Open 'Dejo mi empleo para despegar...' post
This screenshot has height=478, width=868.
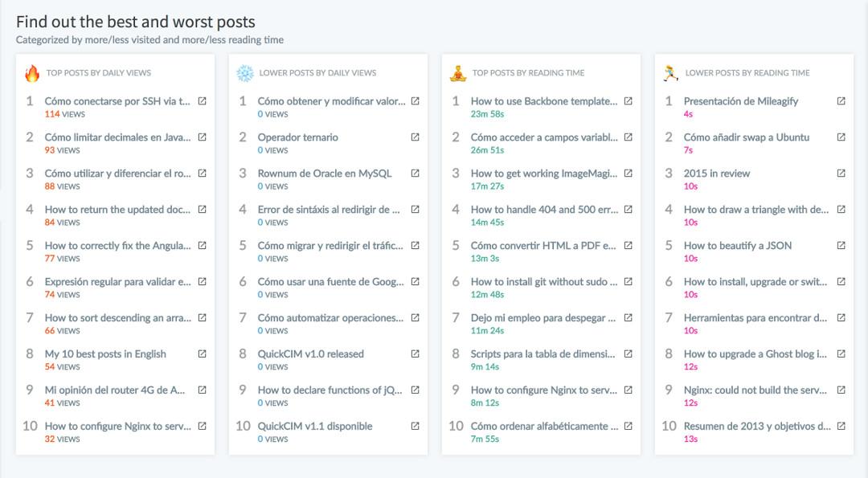pyautogui.click(x=543, y=318)
